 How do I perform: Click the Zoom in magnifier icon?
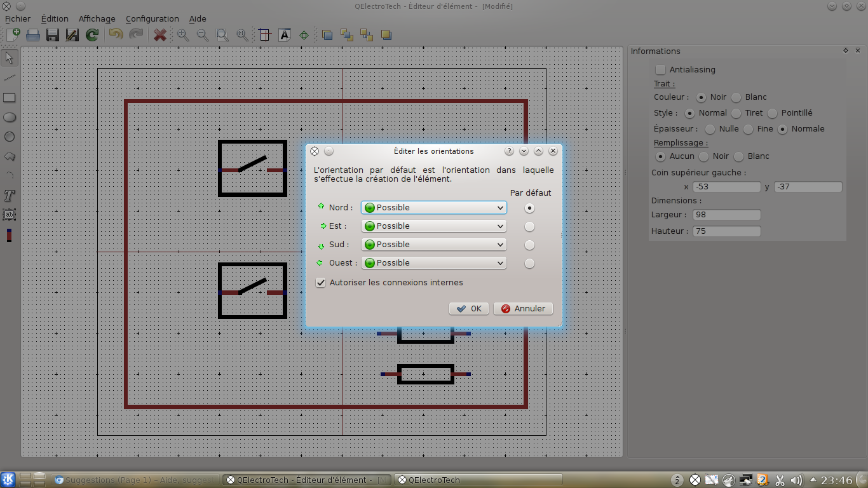183,35
